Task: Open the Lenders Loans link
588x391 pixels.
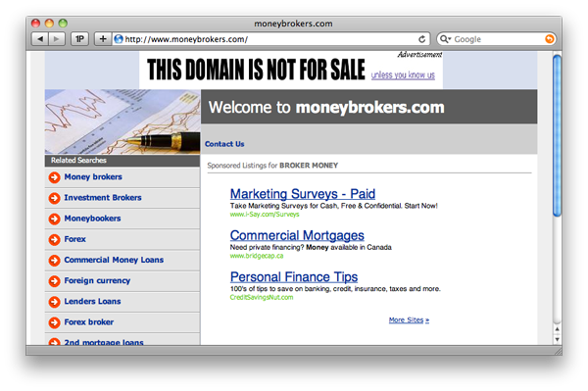Action: [x=92, y=302]
